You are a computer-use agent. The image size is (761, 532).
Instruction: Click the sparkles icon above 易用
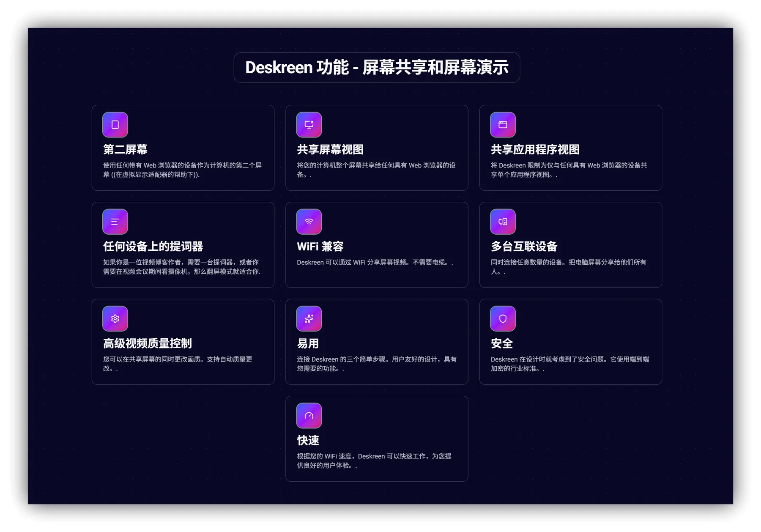pos(309,318)
